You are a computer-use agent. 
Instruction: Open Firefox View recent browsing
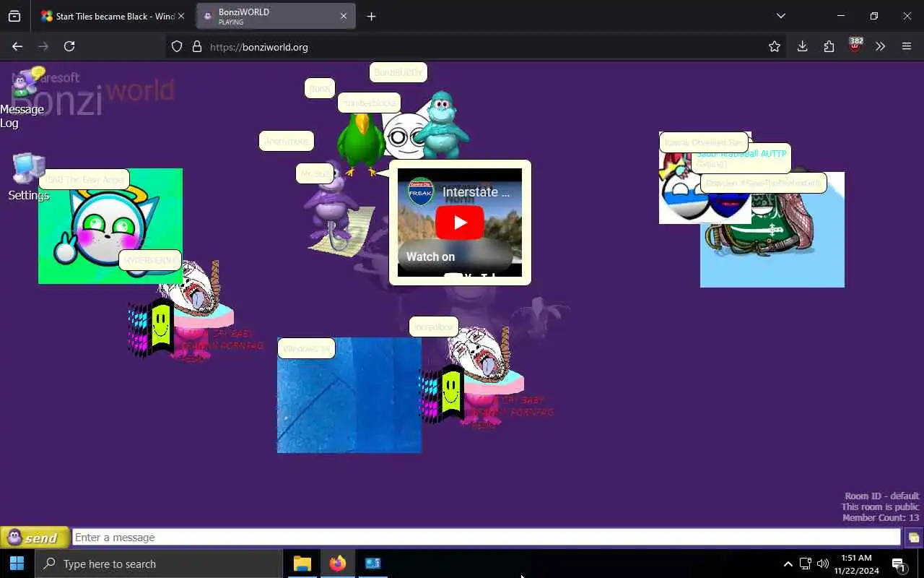coord(14,16)
